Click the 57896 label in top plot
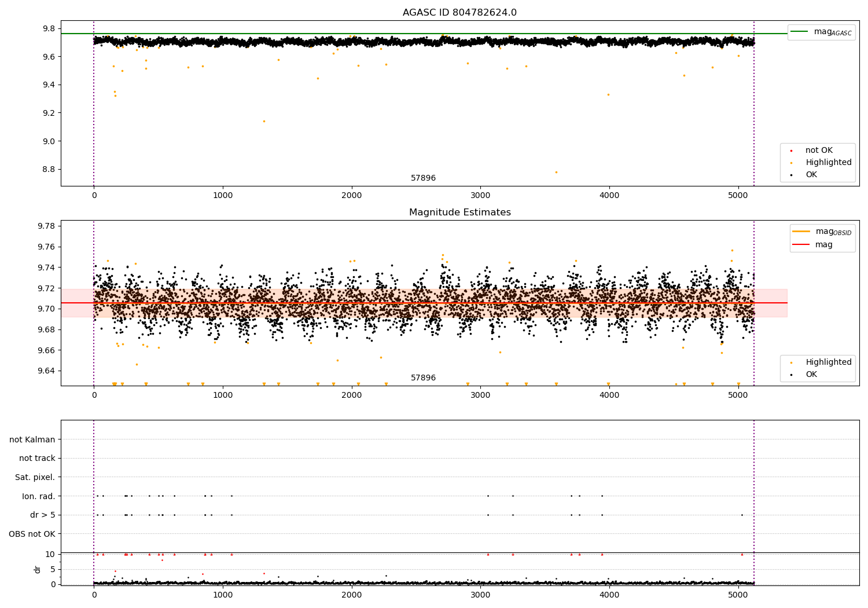Viewport: 868px width, 608px height. pos(424,178)
